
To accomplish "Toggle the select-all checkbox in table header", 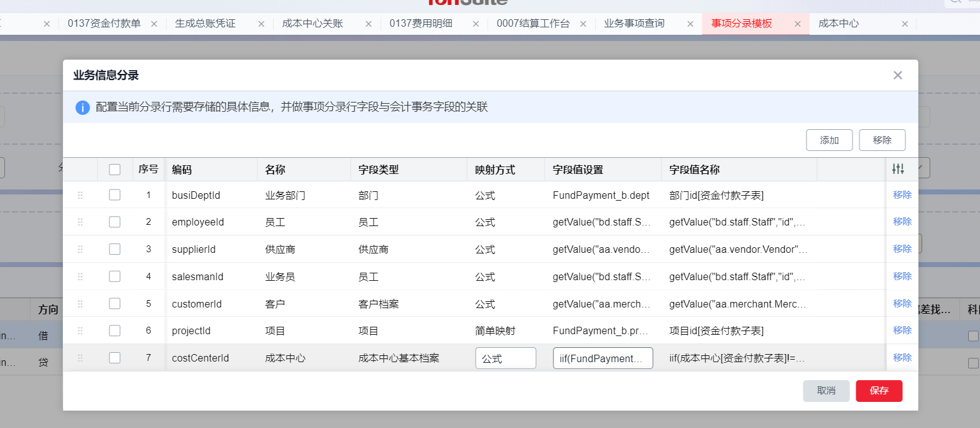I will coord(114,170).
